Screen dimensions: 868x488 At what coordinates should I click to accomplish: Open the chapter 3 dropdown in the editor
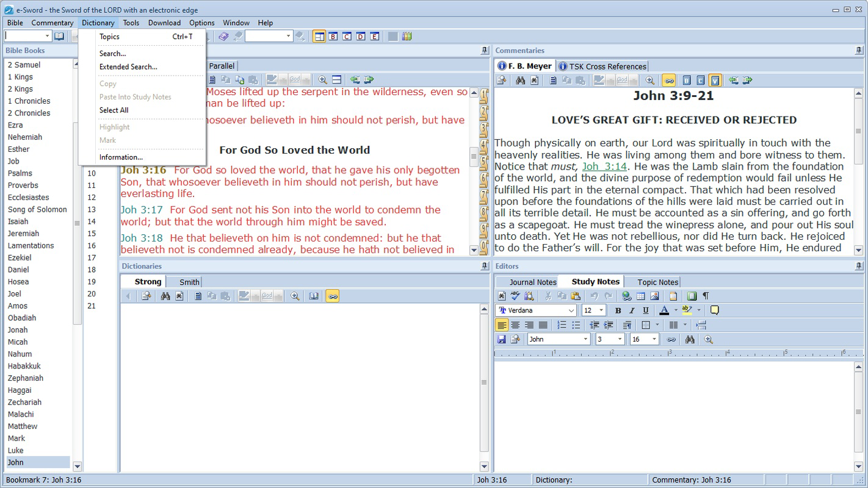click(x=620, y=339)
